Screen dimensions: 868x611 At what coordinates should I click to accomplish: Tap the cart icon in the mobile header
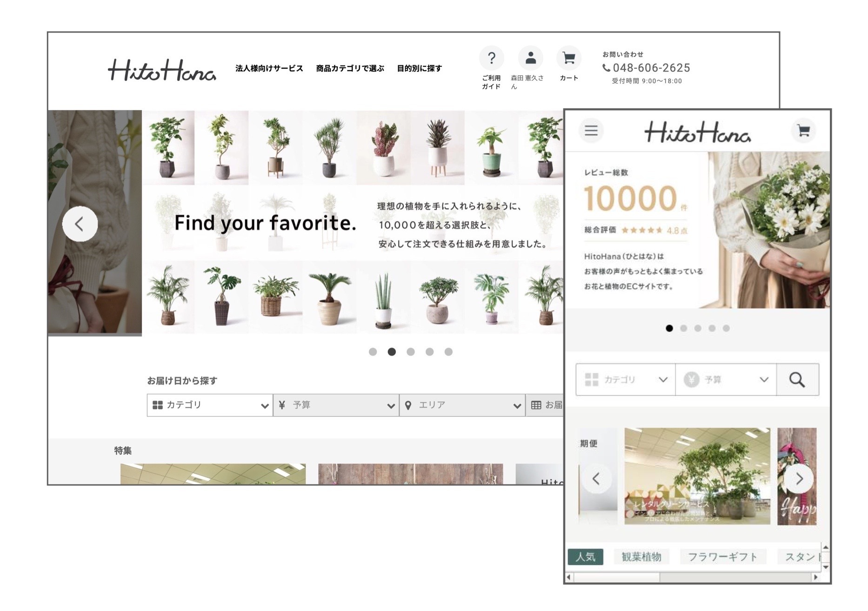(x=803, y=130)
